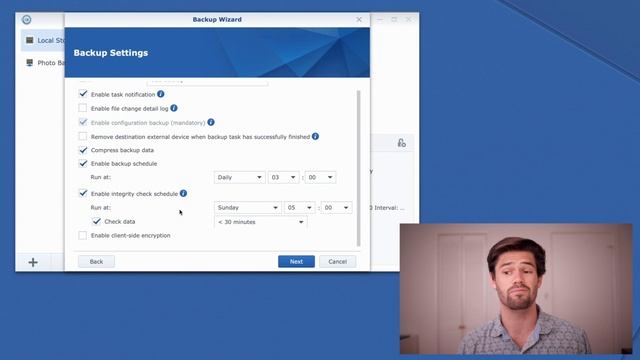Click the presenter webcam video overlay
Image resolution: width=640 pixels, height=360 pixels.
516,289
